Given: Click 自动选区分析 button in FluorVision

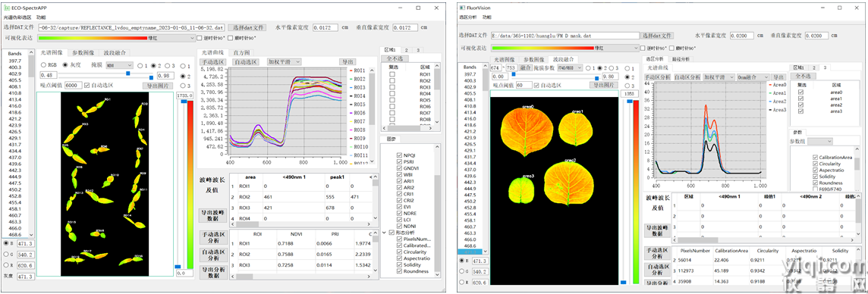Looking at the screenshot, I should click(x=658, y=269).
